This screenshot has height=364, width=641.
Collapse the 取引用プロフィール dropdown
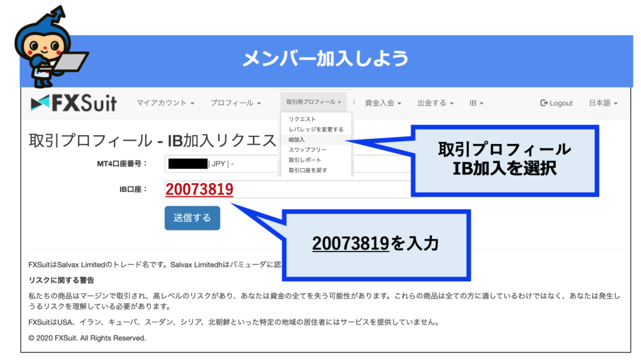coord(314,102)
